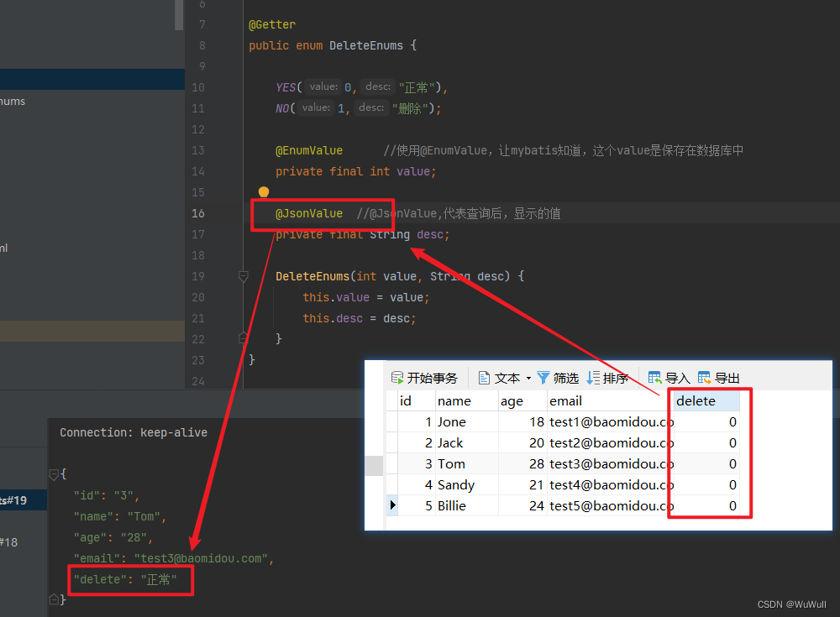This screenshot has height=617, width=840.
Task: Click the JSON closing brace fold marker
Action: point(54,599)
